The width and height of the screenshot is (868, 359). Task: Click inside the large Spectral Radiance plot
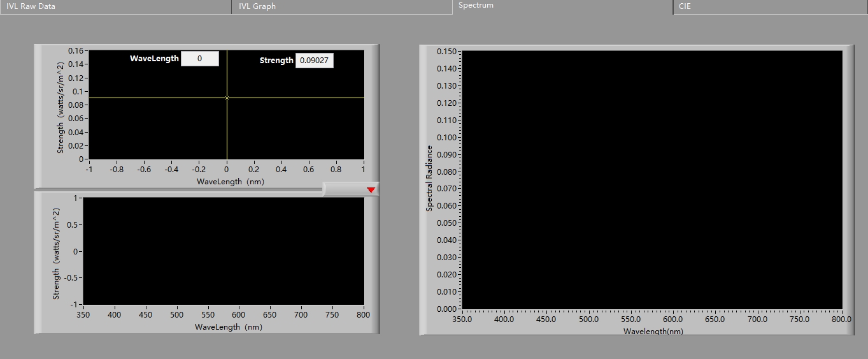651,180
